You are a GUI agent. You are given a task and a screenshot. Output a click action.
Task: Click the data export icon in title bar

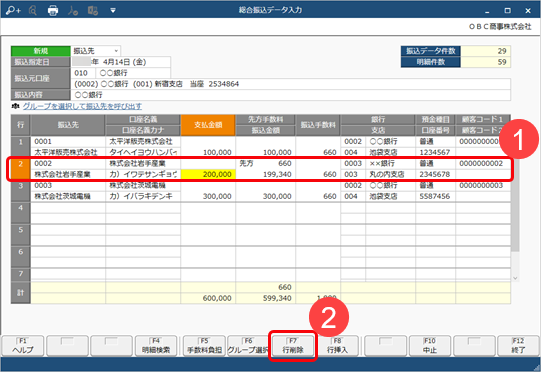pyautogui.click(x=92, y=11)
